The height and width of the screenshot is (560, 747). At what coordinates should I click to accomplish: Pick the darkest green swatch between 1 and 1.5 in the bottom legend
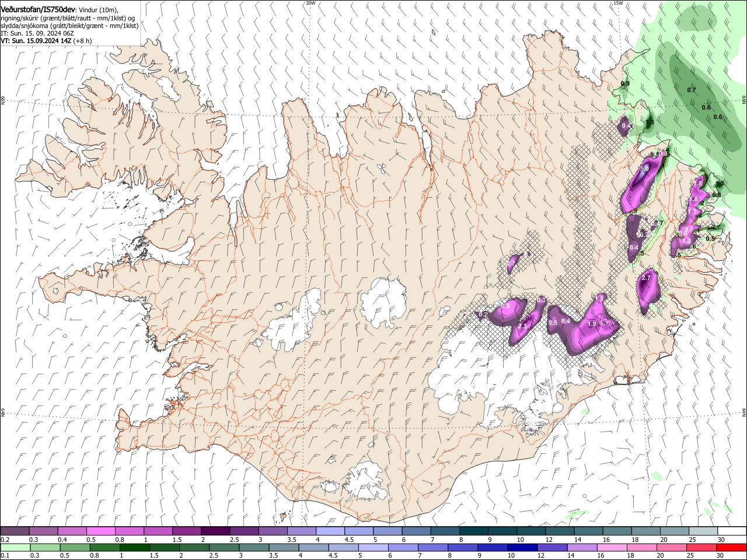click(x=134, y=547)
